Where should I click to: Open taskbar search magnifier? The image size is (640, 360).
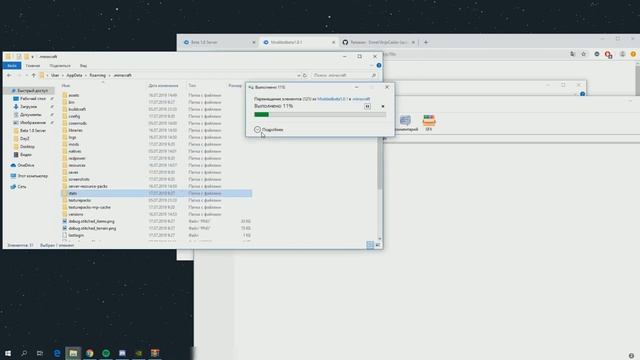tap(24, 353)
